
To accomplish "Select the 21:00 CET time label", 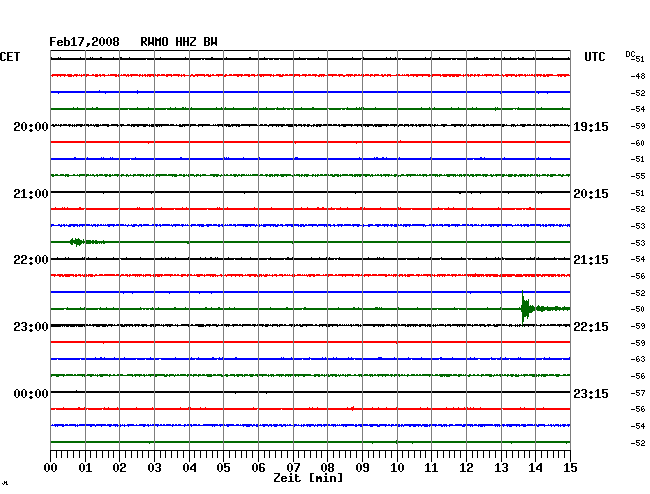I will [31, 194].
